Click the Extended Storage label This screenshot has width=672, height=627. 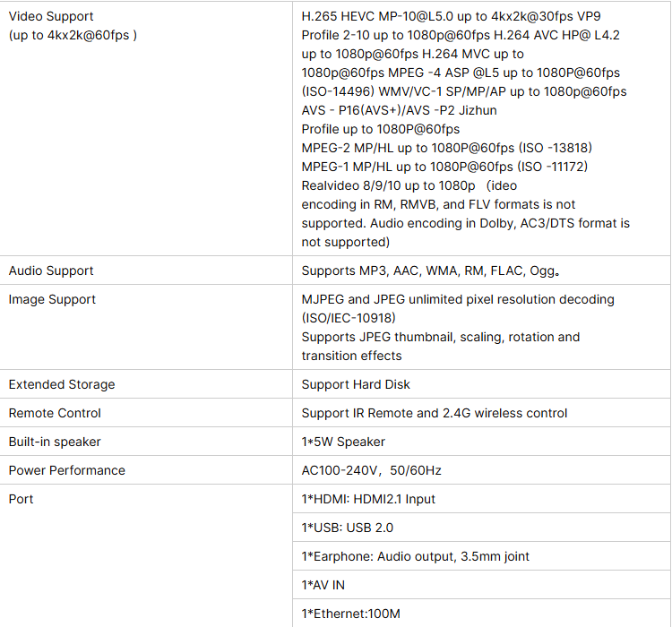pos(62,384)
